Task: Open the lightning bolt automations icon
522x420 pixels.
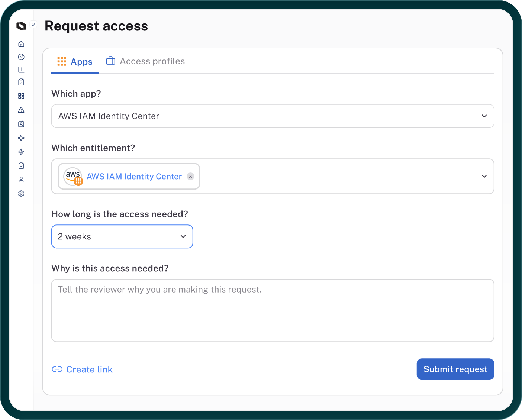Action: coord(21,152)
